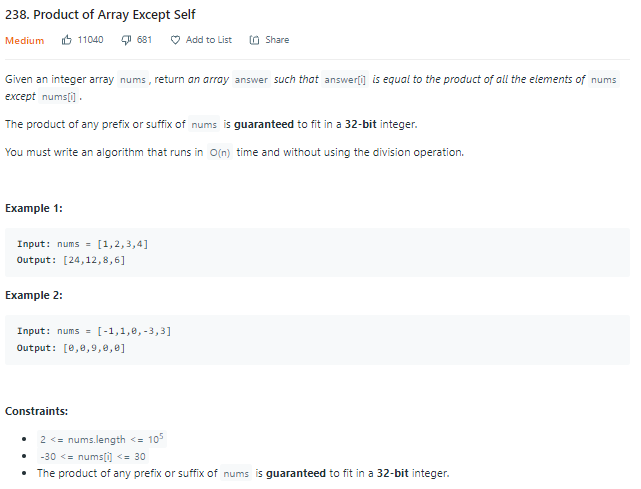
Task: Click the thumbs-down dislike icon
Action: (x=126, y=40)
